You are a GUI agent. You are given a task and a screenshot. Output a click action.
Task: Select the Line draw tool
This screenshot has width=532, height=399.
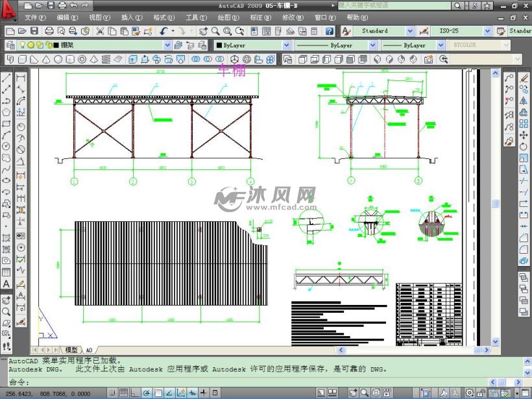click(x=6, y=78)
